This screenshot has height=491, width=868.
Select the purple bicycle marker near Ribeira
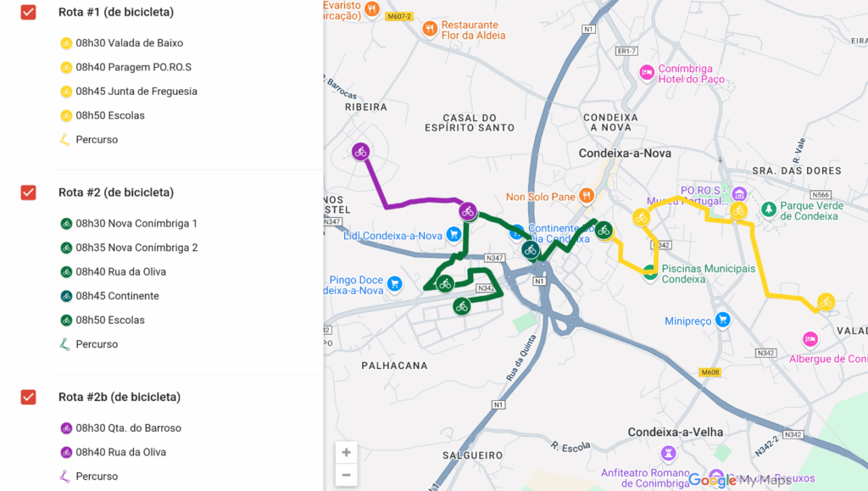pos(361,151)
